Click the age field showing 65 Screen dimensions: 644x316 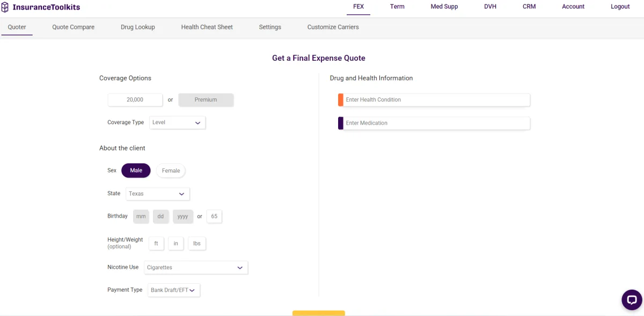(214, 216)
